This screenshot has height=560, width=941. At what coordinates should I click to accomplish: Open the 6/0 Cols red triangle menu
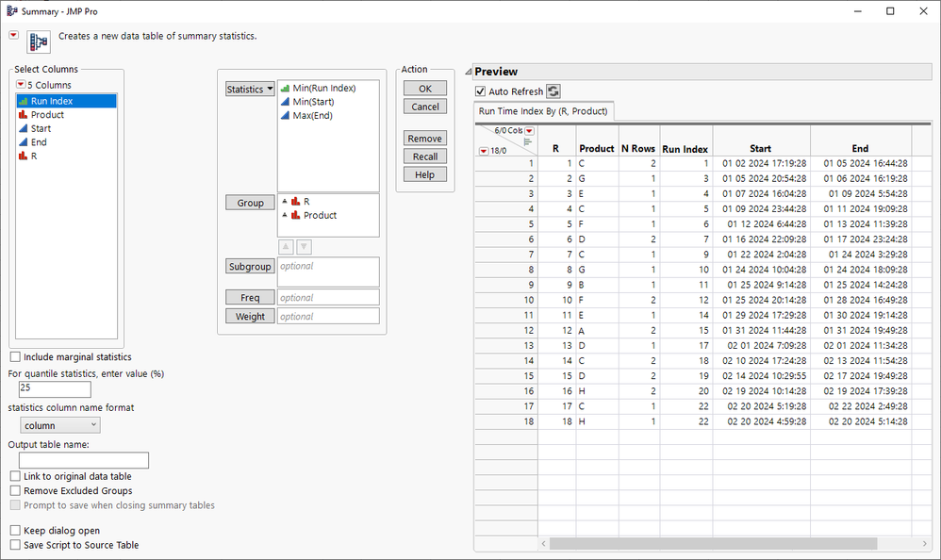[x=529, y=131]
